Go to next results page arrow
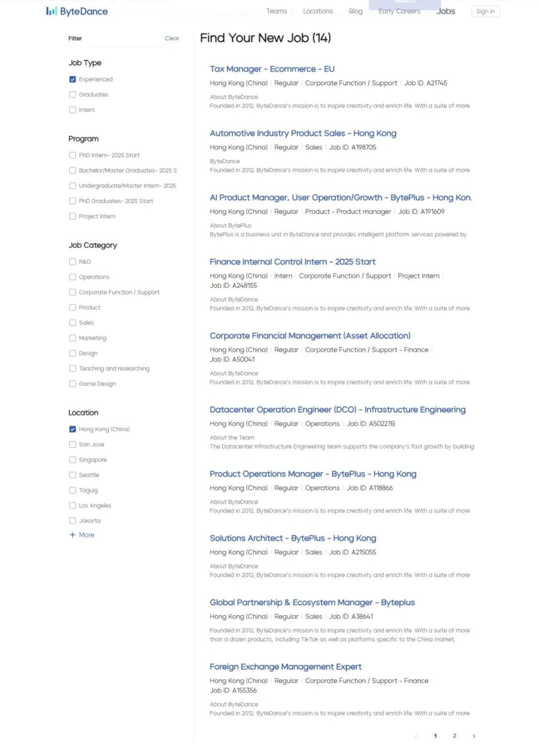 click(x=474, y=736)
